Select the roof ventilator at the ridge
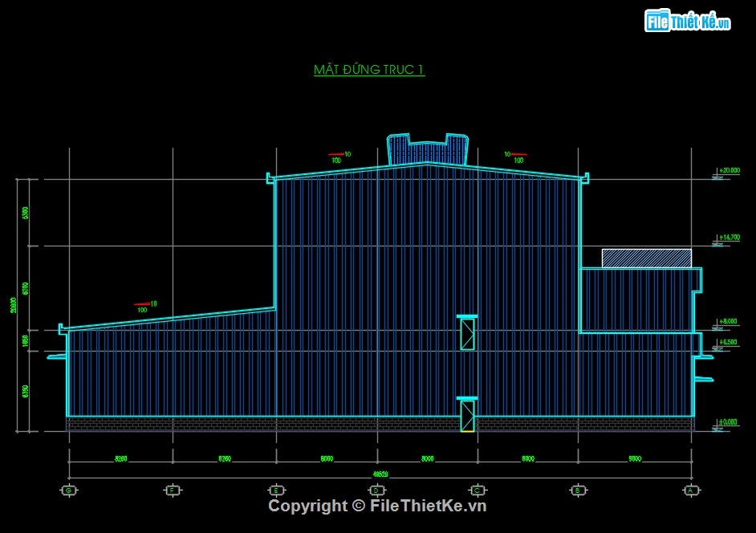Image resolution: width=756 pixels, height=533 pixels. 427,149
